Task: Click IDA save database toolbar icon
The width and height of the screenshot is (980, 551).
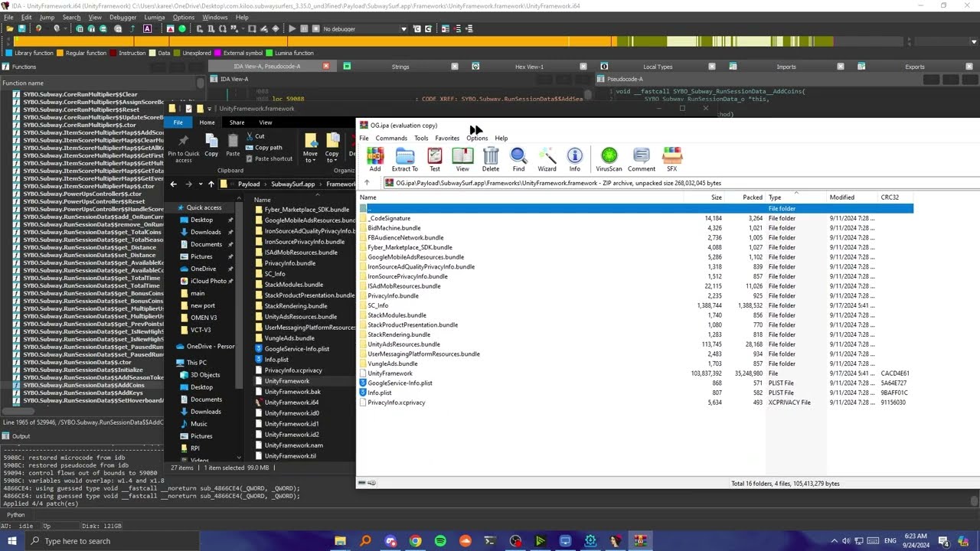Action: pos(22,29)
